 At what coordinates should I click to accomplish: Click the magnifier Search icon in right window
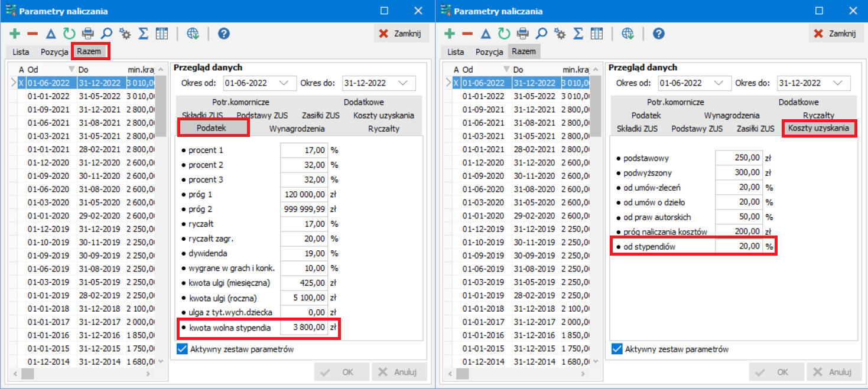point(541,34)
